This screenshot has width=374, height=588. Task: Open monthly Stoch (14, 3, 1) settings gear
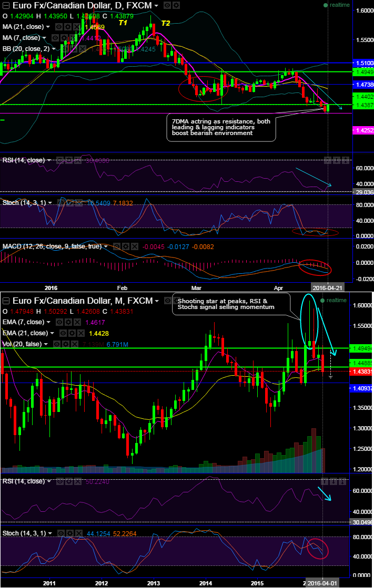70,533
